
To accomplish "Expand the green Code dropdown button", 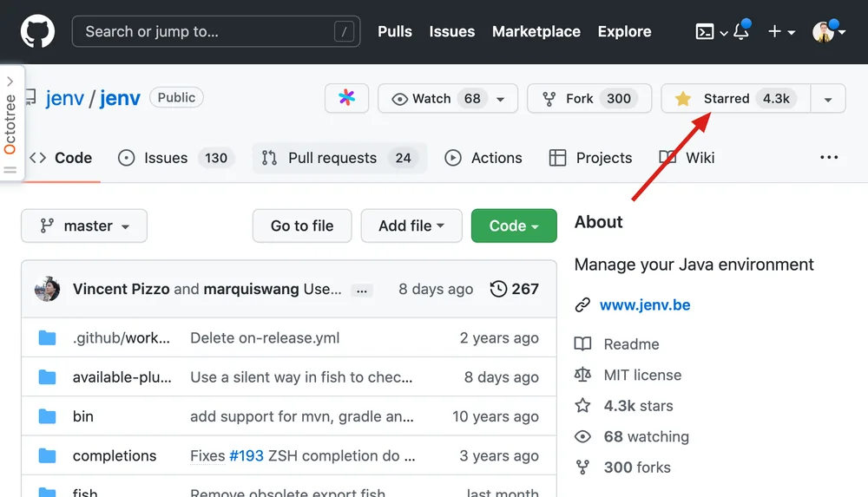I will click(x=514, y=226).
